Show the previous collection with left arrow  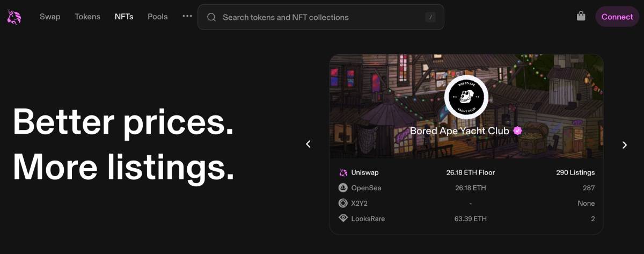tap(308, 144)
